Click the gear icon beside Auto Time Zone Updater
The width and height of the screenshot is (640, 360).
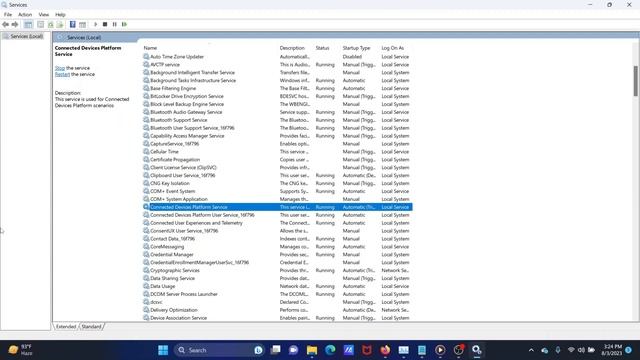click(x=146, y=57)
